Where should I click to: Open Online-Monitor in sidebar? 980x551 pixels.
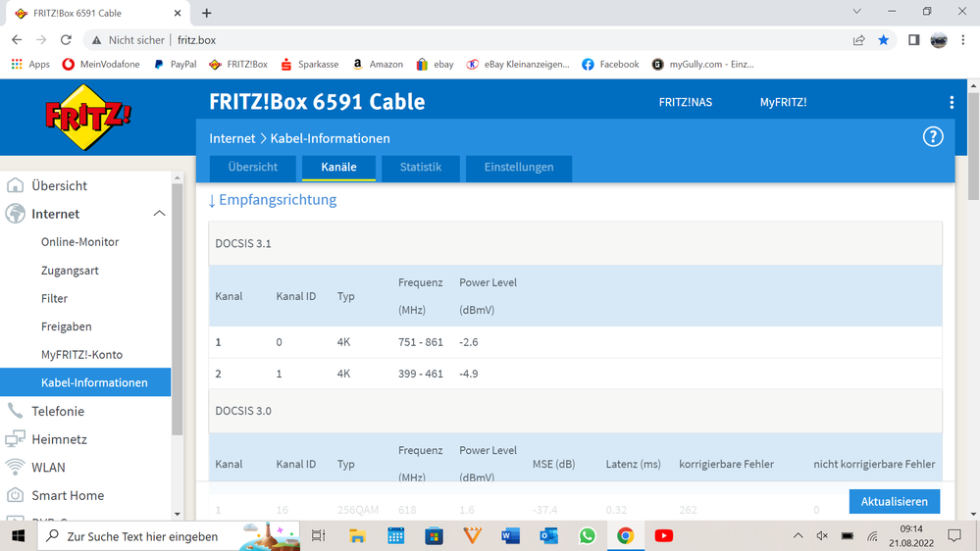coord(80,242)
